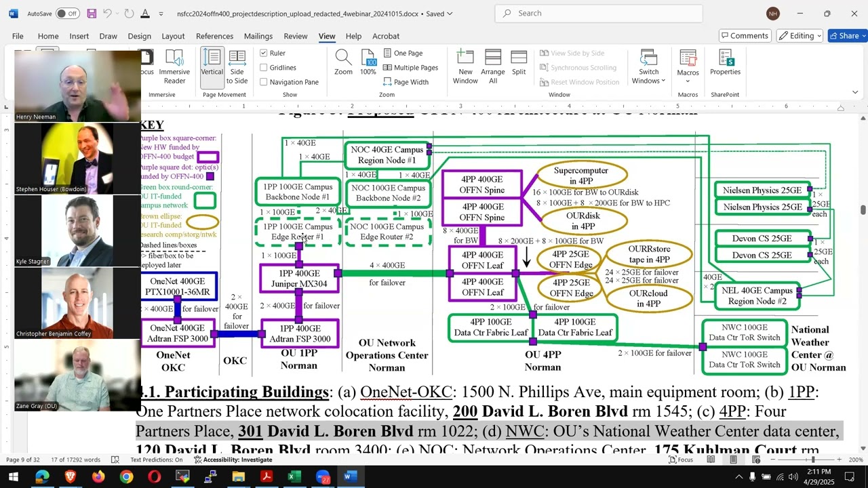Click the Macros icon
Viewport: 868px width, 488px height.
[688, 59]
